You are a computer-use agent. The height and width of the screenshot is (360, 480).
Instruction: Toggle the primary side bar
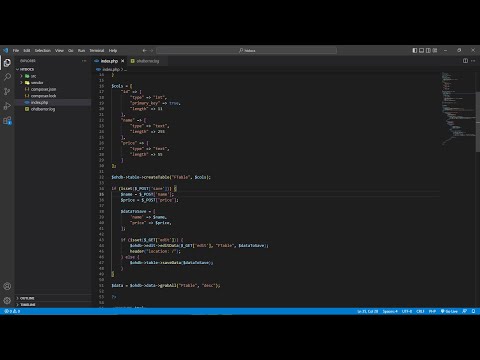[415, 50]
